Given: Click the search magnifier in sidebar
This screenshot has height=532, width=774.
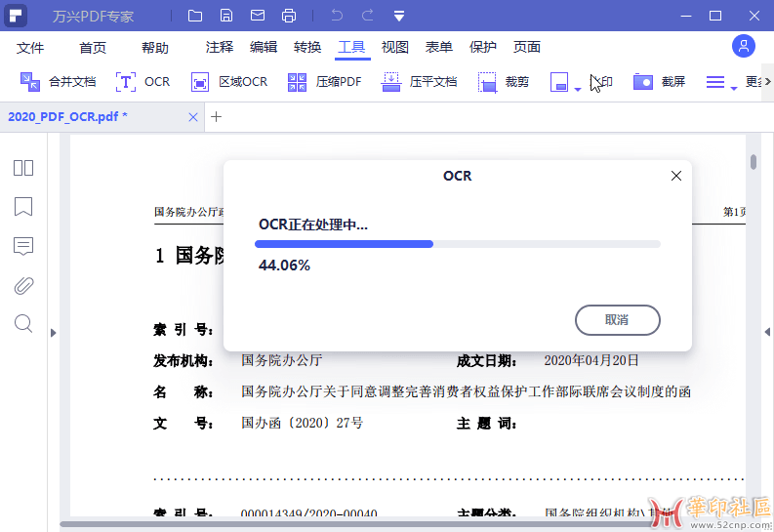Looking at the screenshot, I should (23, 323).
